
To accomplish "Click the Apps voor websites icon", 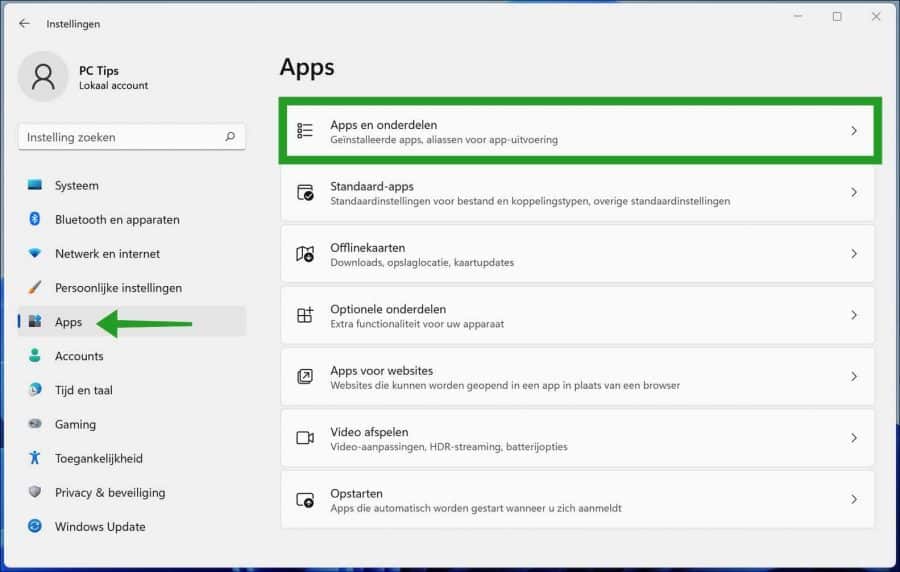I will pos(305,376).
